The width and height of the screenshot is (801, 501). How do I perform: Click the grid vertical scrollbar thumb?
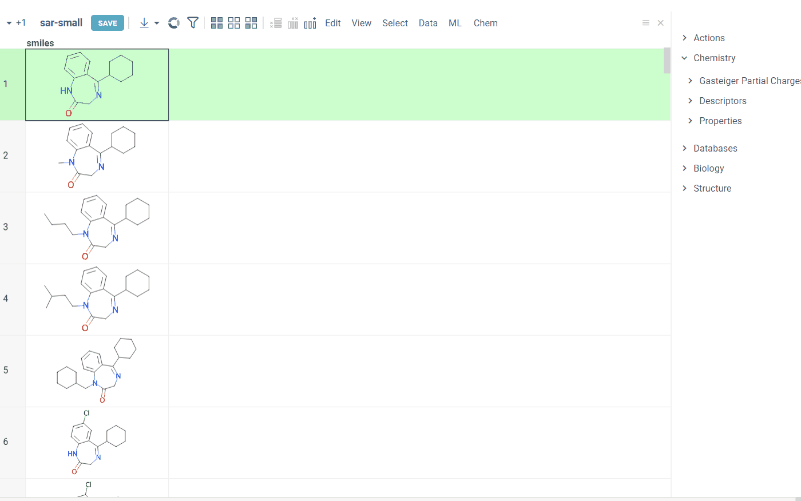click(x=667, y=60)
